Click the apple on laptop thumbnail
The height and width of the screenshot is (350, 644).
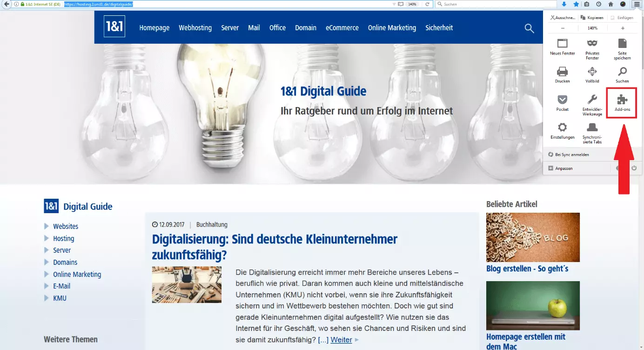[x=533, y=305]
